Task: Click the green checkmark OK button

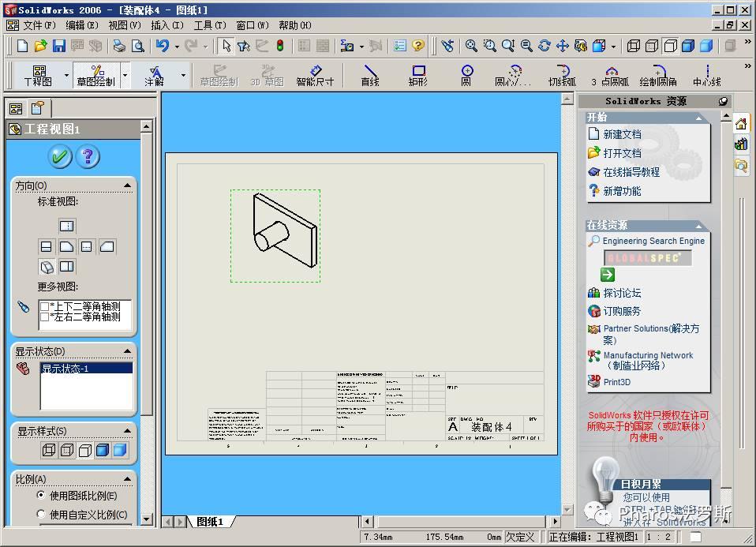Action: pos(60,156)
